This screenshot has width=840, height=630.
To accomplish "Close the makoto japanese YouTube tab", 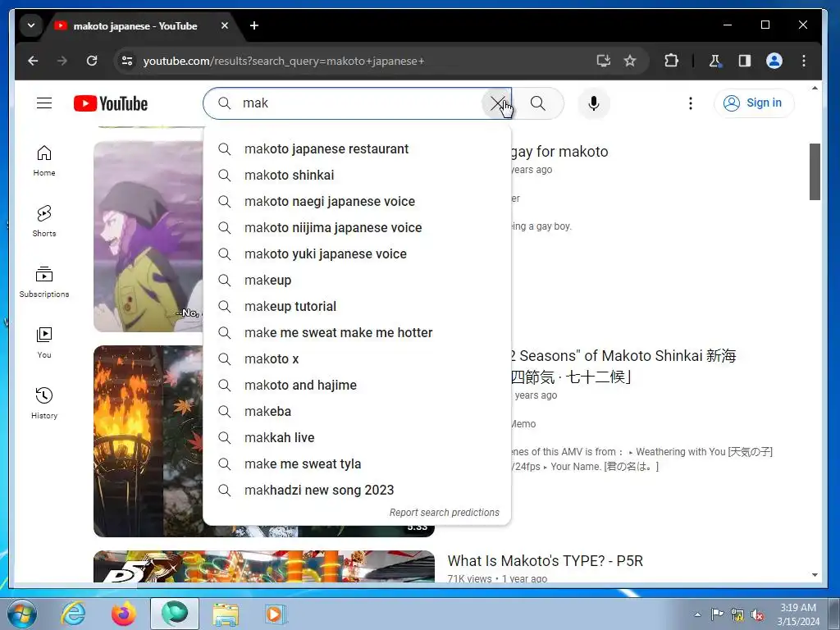I will 225,25.
